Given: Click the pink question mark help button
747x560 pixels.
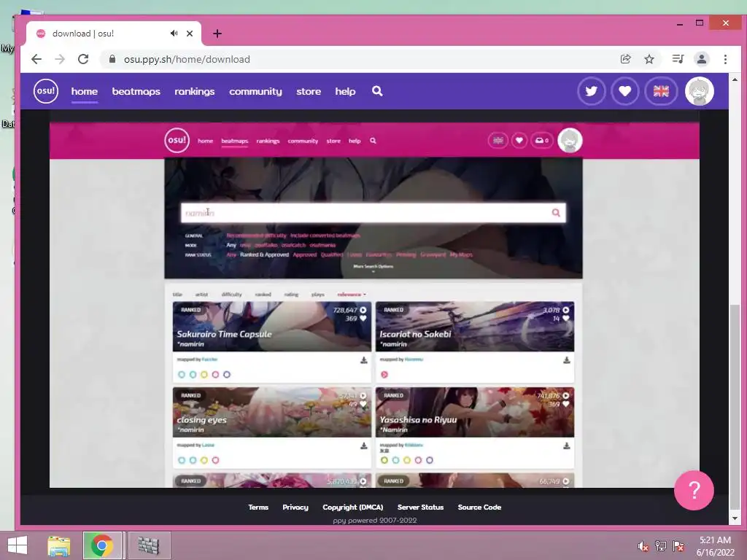Looking at the screenshot, I should coord(694,490).
